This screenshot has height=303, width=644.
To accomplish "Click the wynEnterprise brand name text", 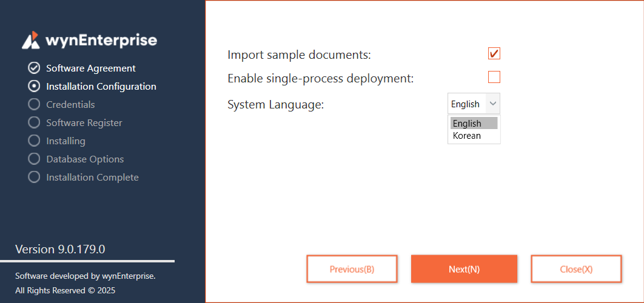I will pos(101,40).
